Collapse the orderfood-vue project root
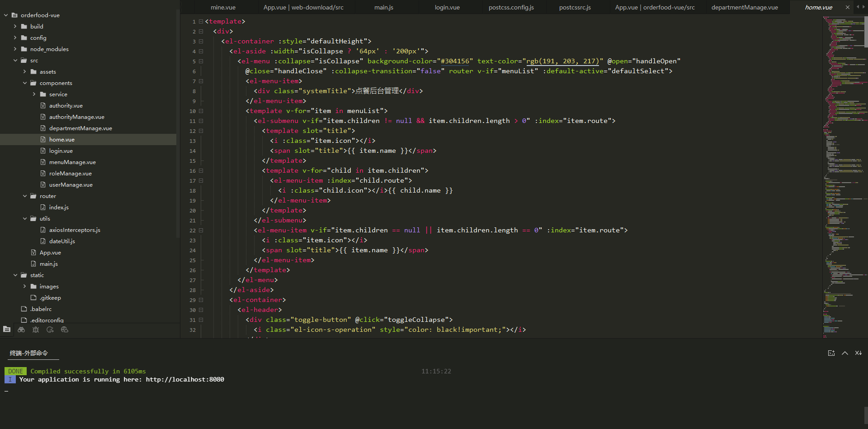The image size is (868, 429). coord(6,15)
